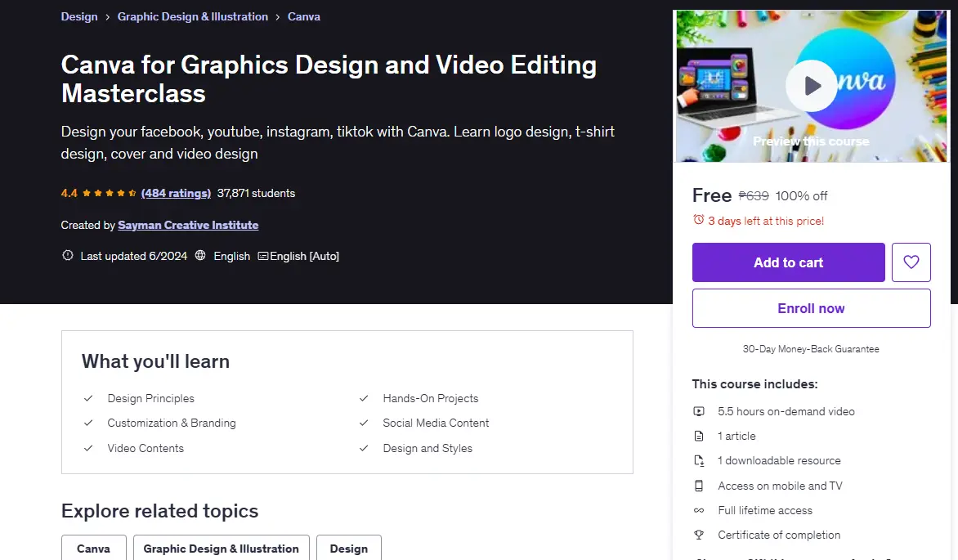
Task: Select the Design related topic chip
Action: [349, 549]
